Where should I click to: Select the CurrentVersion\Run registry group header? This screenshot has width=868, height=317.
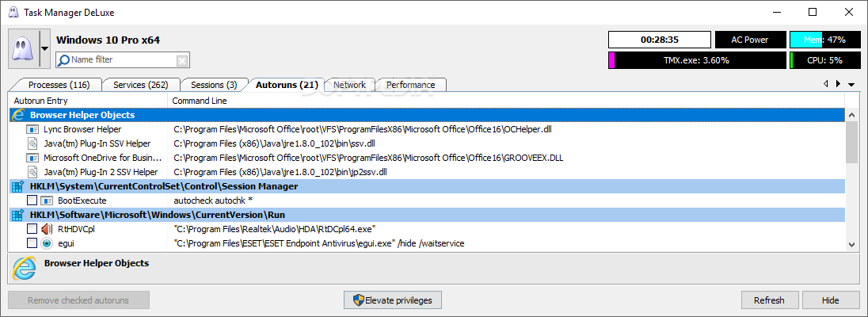pyautogui.click(x=427, y=215)
